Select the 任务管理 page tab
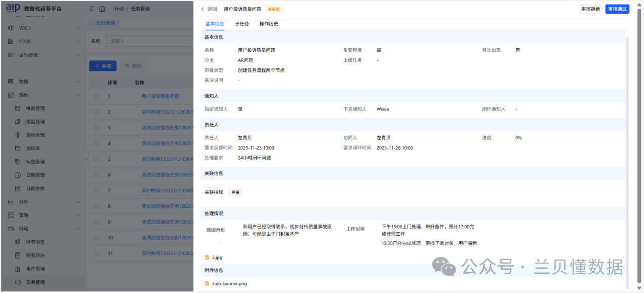 point(105,23)
